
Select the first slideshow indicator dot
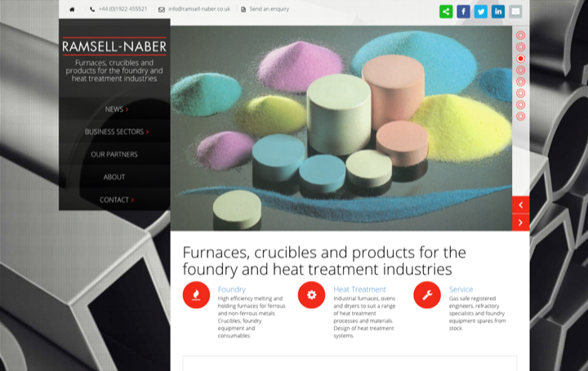[x=520, y=35]
